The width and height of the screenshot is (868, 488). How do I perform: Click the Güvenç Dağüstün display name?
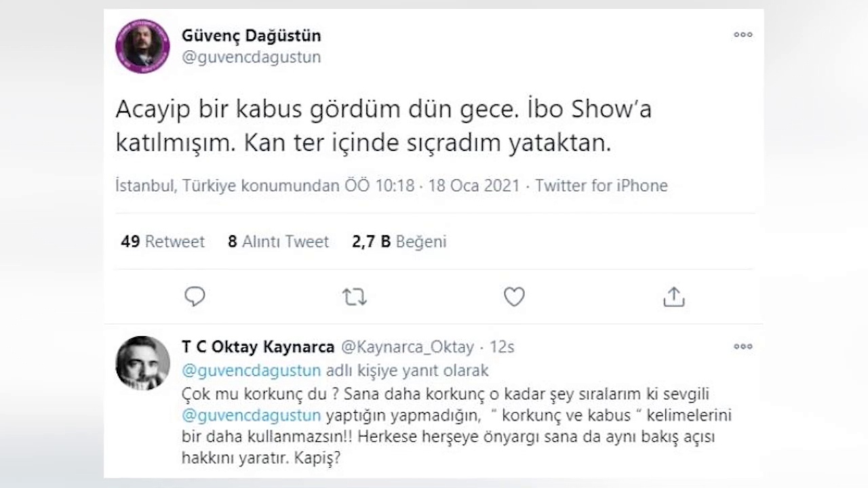(x=251, y=35)
